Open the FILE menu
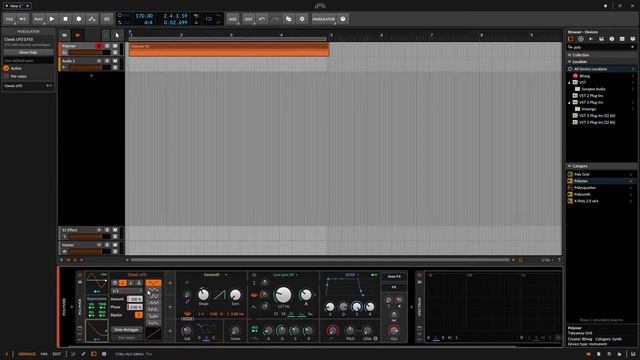This screenshot has width=640, height=360. (x=9, y=19)
